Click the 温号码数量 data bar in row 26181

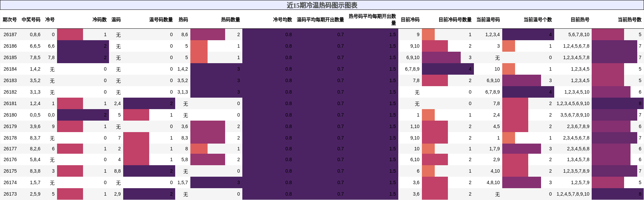pyautogui.click(x=149, y=103)
